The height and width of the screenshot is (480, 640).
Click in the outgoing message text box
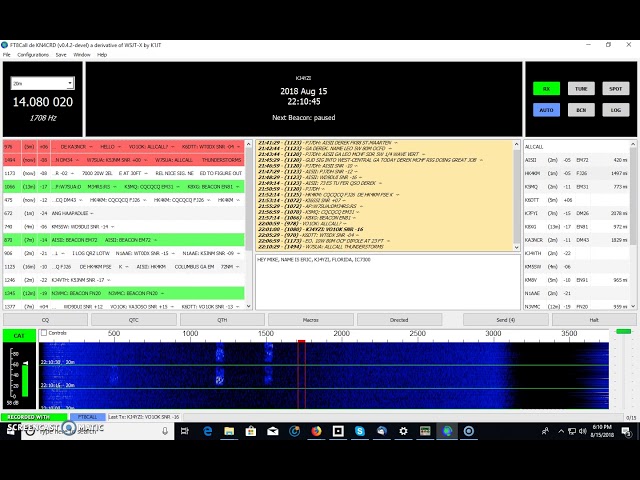(388, 282)
